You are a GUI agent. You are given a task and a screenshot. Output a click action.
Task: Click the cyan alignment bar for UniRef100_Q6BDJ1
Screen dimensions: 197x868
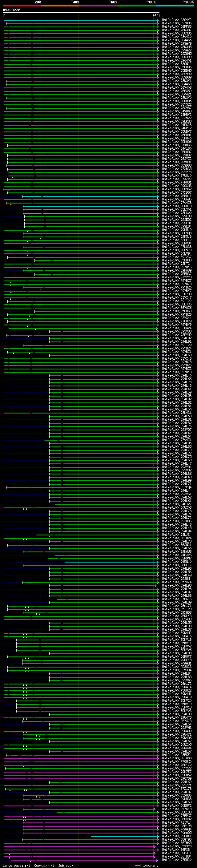pyautogui.click(x=90, y=196)
